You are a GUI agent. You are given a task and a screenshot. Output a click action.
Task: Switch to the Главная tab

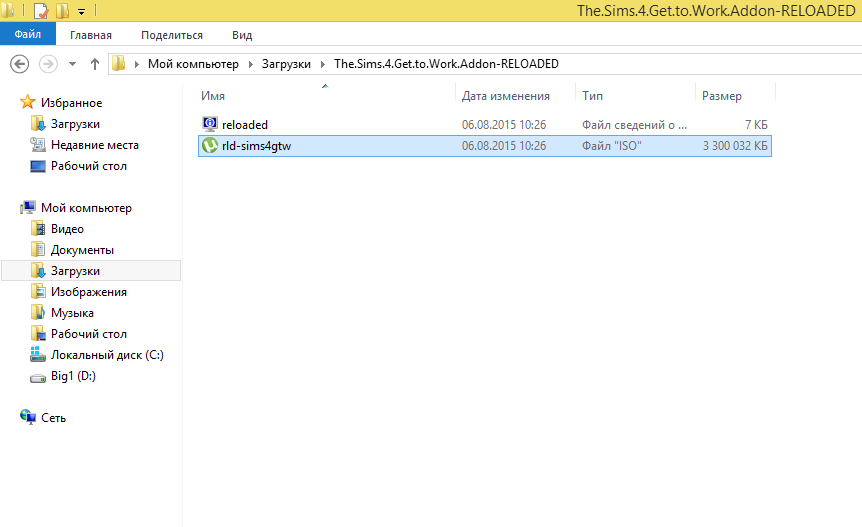pyautogui.click(x=91, y=35)
